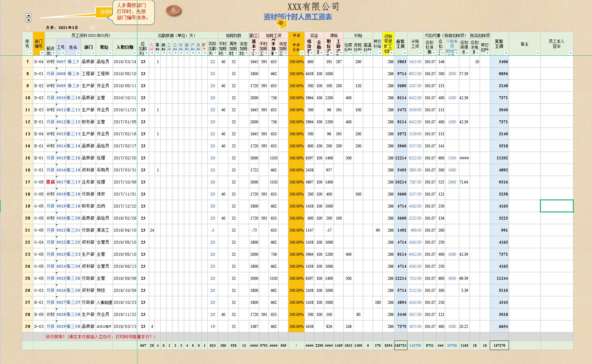Select the red 提成 salary type cell
Image resolution: width=592 pixels, height=364 pixels.
point(50,182)
